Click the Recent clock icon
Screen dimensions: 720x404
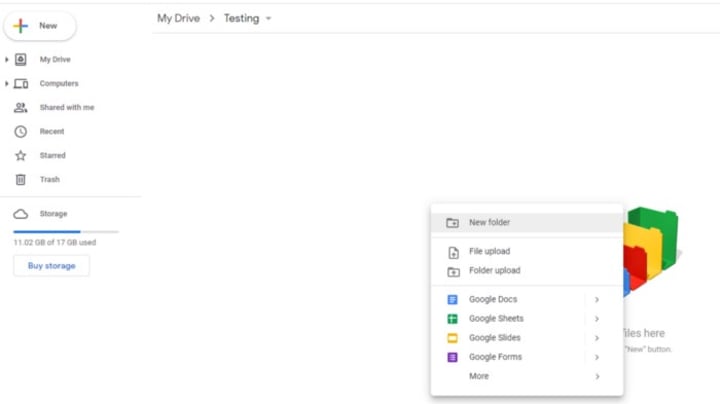click(x=21, y=132)
